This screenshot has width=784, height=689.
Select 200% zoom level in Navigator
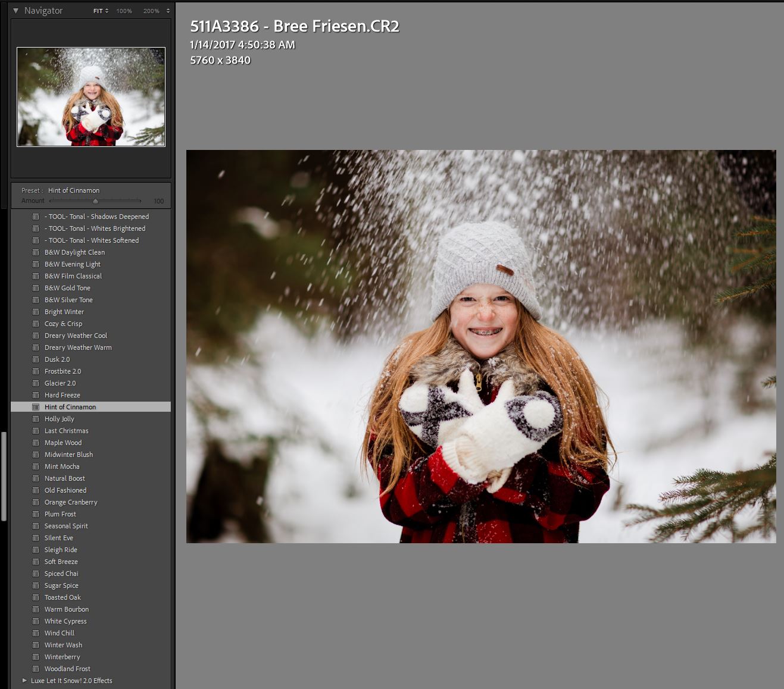(x=152, y=10)
